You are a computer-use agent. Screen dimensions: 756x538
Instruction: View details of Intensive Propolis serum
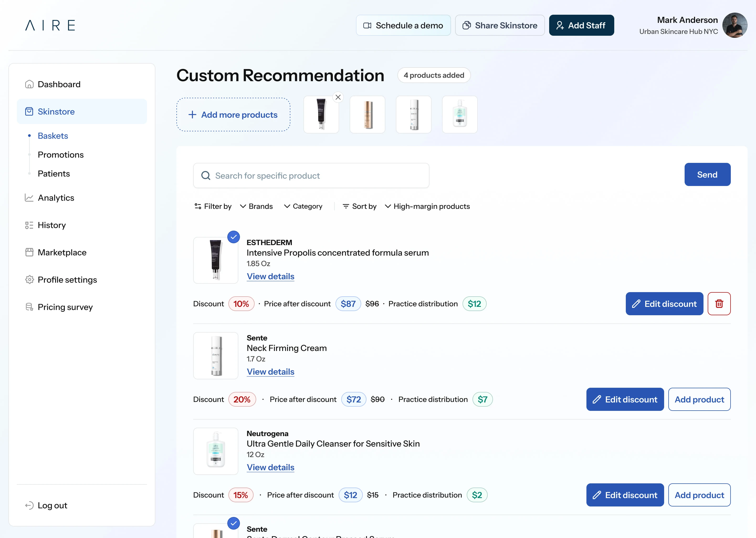pos(270,276)
